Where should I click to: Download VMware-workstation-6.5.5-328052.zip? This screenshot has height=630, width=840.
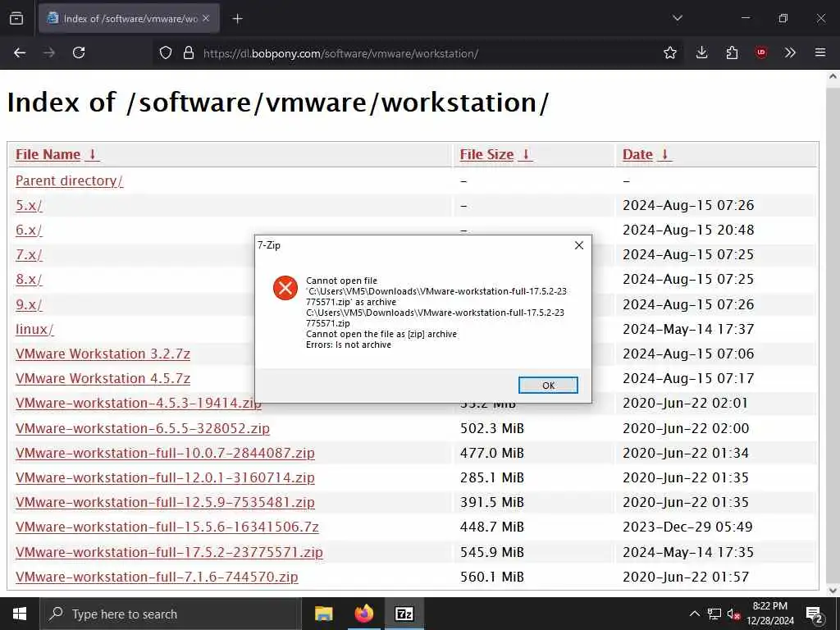143,428
